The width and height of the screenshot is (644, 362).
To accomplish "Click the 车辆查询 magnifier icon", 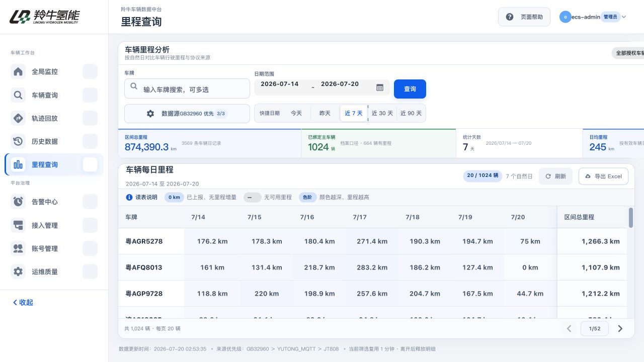I will 18,95.
